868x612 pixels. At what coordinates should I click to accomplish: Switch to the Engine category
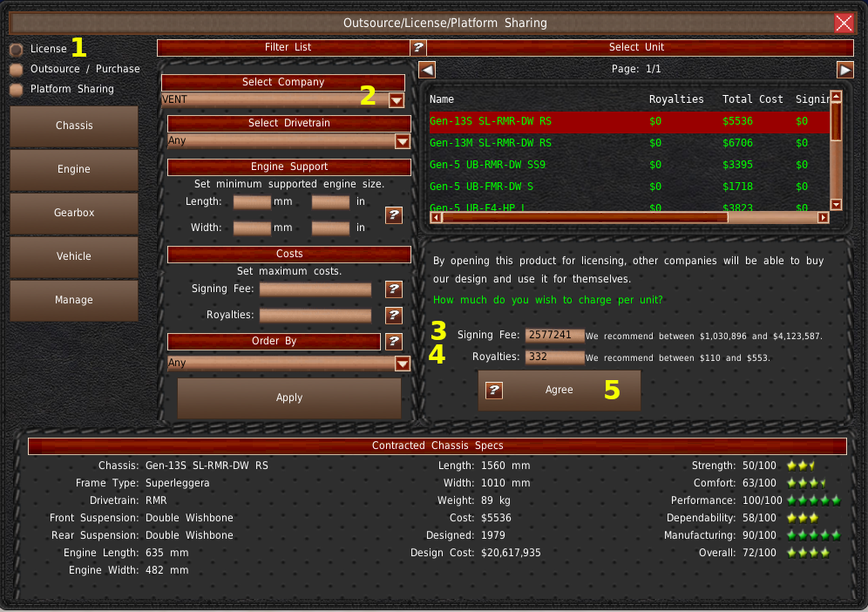(74, 170)
